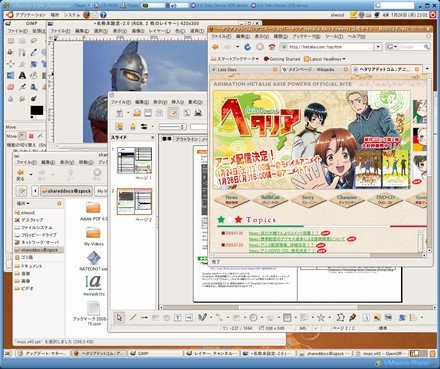440x369 pixels.
Task: Click Firefox's Back arrow
Action: point(215,47)
